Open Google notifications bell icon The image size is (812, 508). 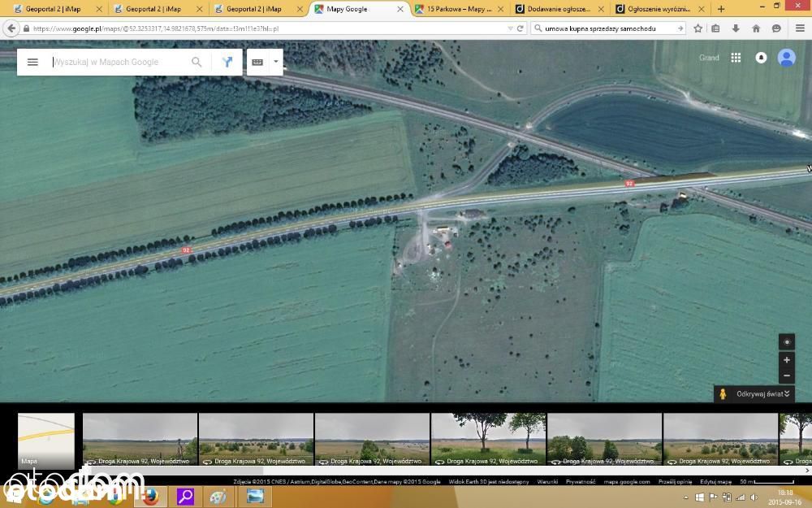click(x=761, y=58)
